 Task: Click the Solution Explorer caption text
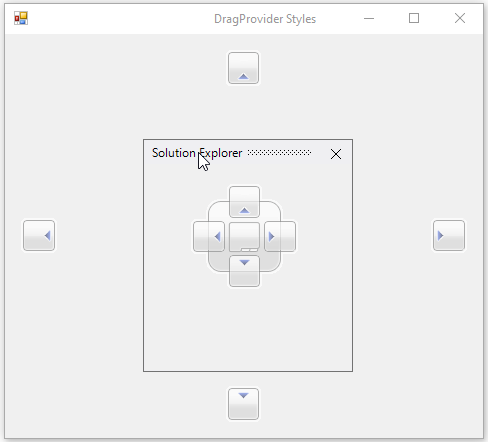pyautogui.click(x=197, y=153)
